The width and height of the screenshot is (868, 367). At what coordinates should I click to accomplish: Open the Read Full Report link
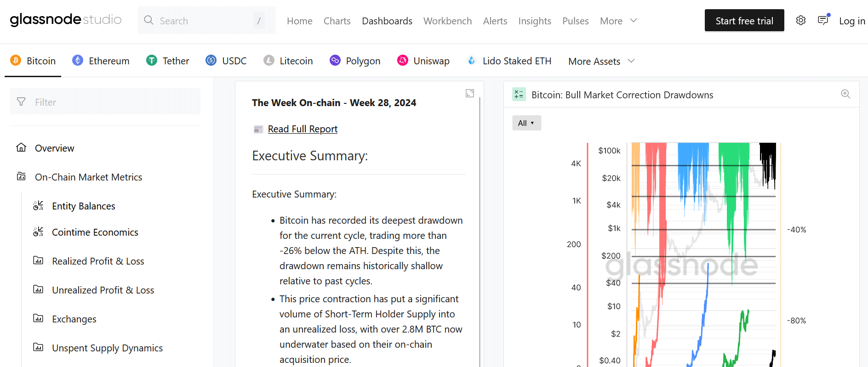(x=303, y=129)
